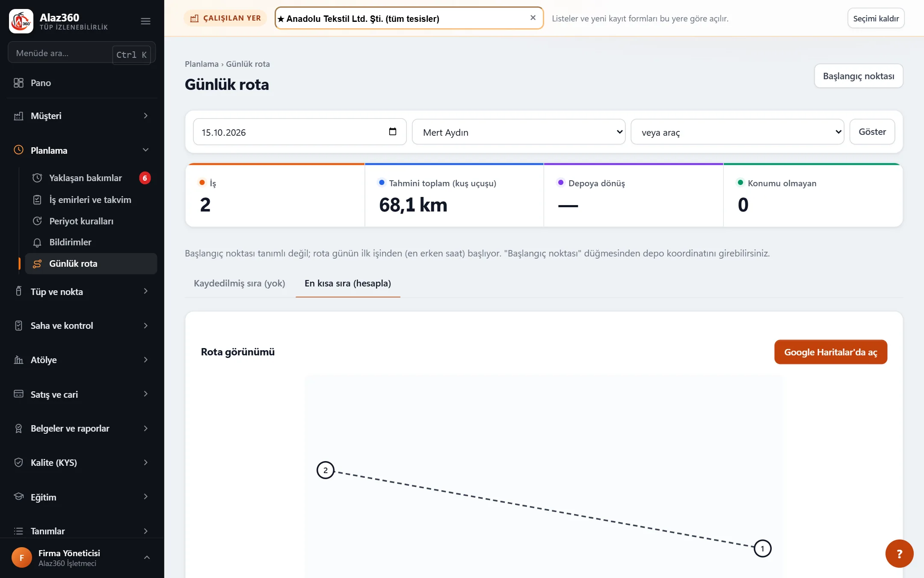Click the Günlük rota route icon
Screen dimensions: 924x578
tap(37, 264)
